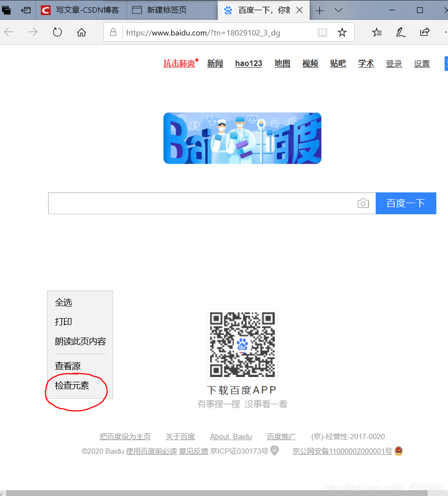448x496 pixels.
Task: Click the Baidu app QR code
Action: (x=243, y=344)
